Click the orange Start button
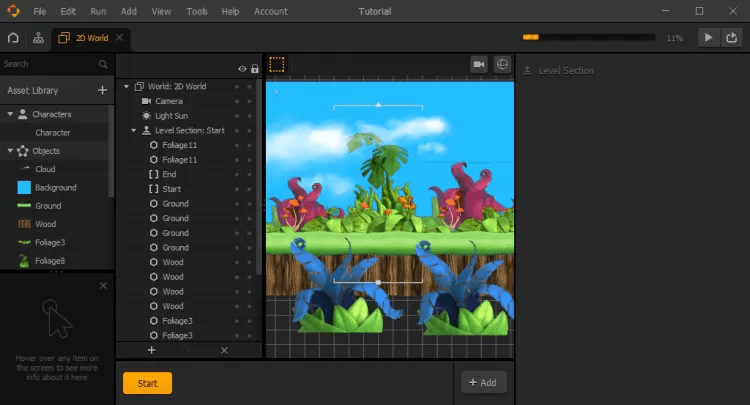The width and height of the screenshot is (750, 405). tap(147, 383)
